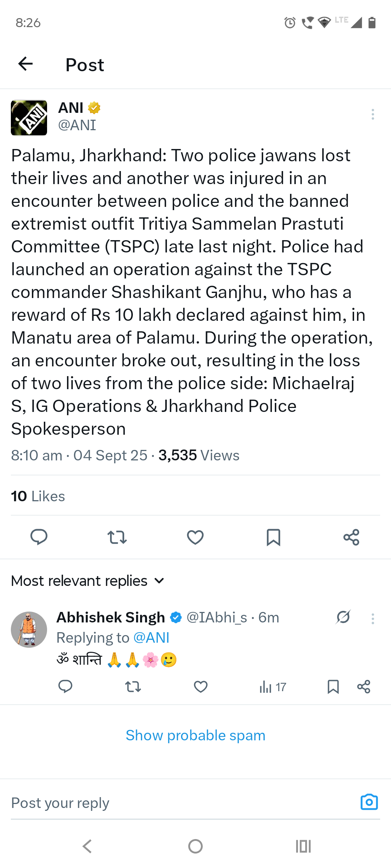
Task: Bookmark the ANI post
Action: 273,537
